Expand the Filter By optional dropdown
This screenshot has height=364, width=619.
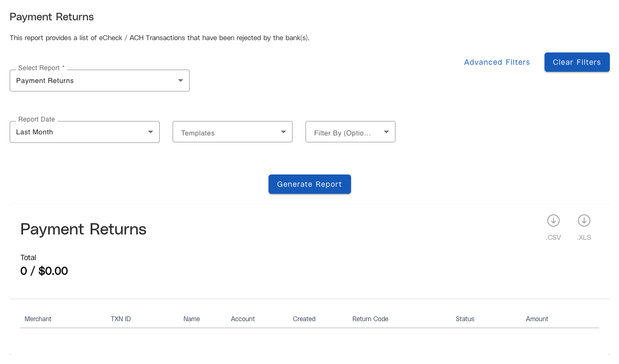tap(350, 132)
